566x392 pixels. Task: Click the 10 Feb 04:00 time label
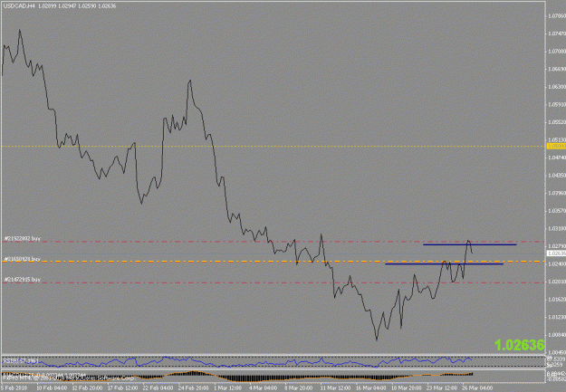[52, 388]
